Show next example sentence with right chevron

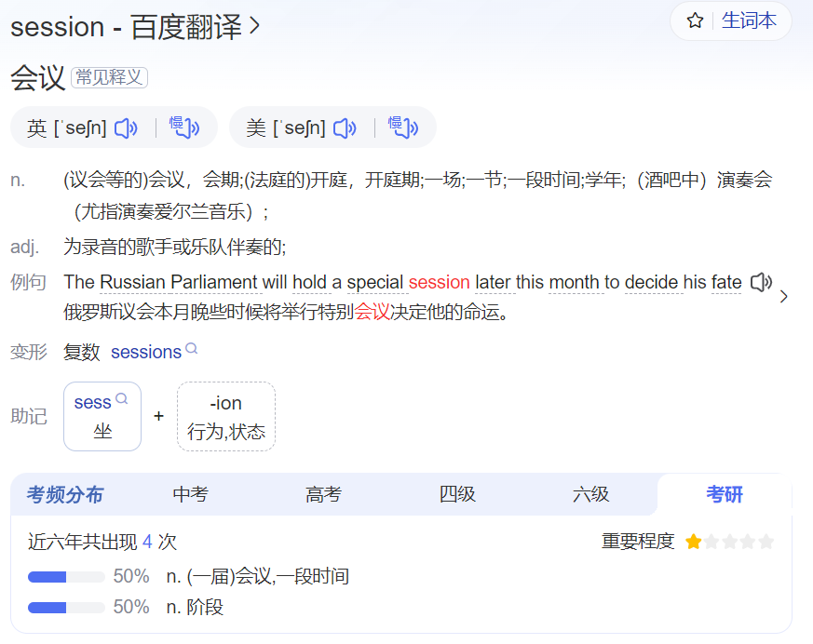tap(783, 296)
